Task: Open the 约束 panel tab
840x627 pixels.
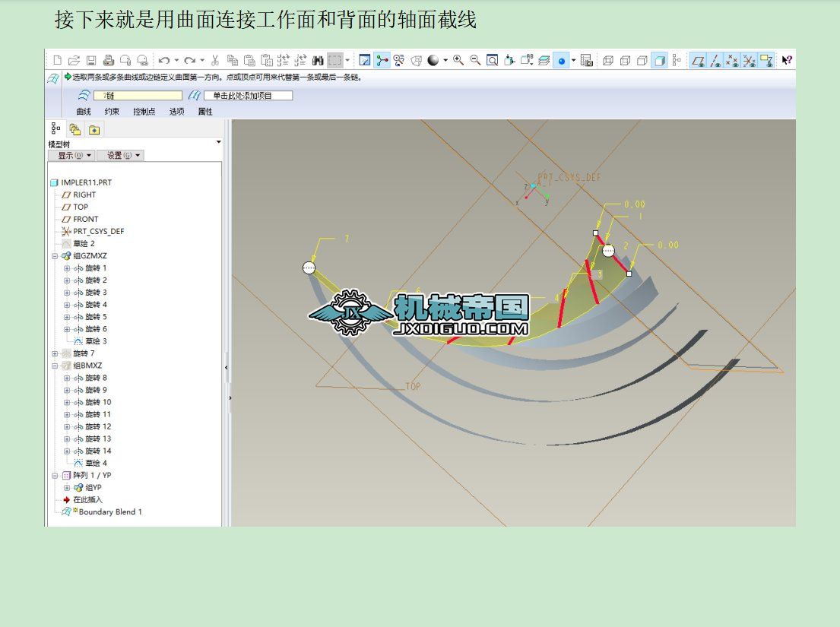Action: click(112, 112)
